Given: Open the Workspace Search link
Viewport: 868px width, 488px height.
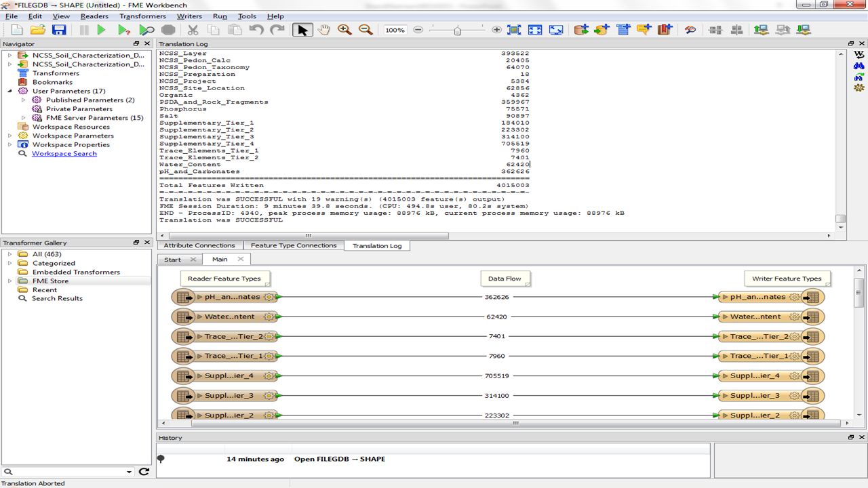Looking at the screenshot, I should click(64, 153).
